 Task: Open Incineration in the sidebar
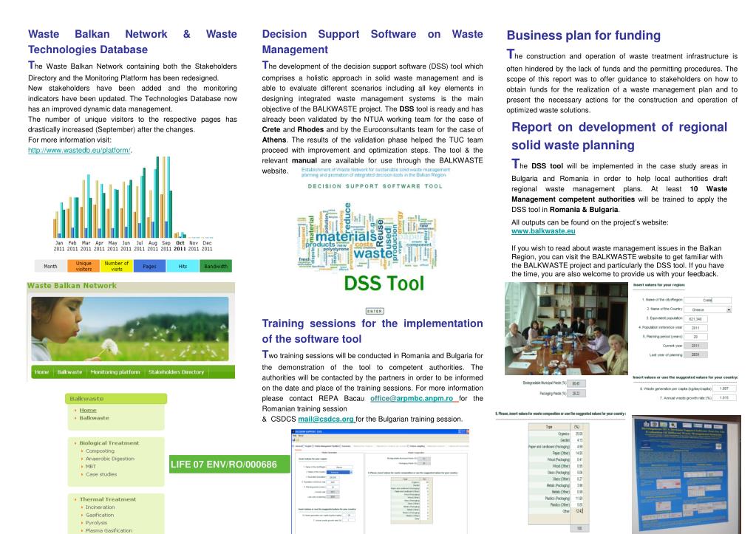click(101, 507)
